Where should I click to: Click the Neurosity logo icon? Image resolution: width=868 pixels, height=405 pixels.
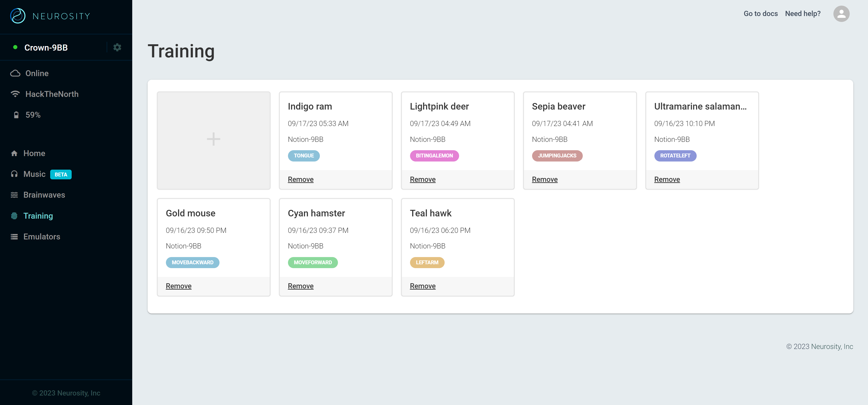[18, 16]
